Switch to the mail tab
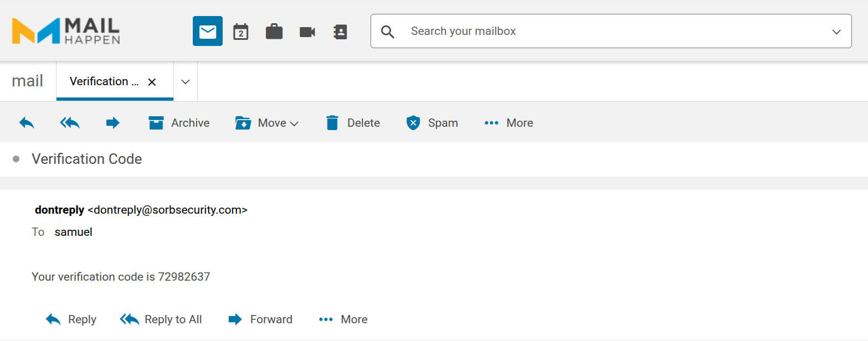This screenshot has height=341, width=868. (28, 81)
